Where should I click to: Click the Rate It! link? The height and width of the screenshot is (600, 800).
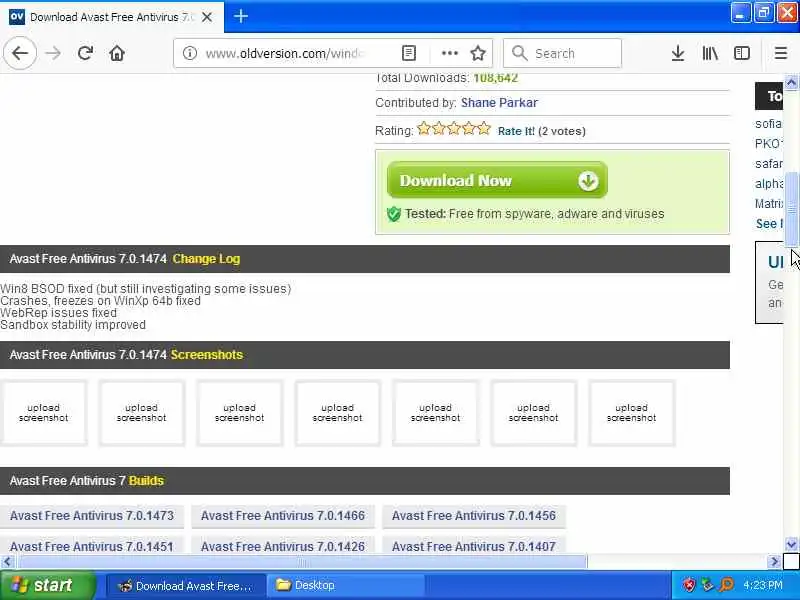click(x=516, y=131)
